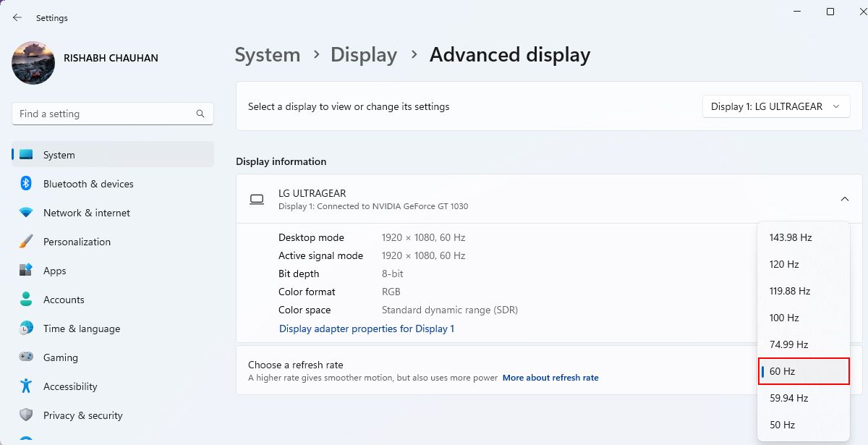
Task: Collapse the LG ULTRAGEAR display information panel
Action: click(844, 198)
